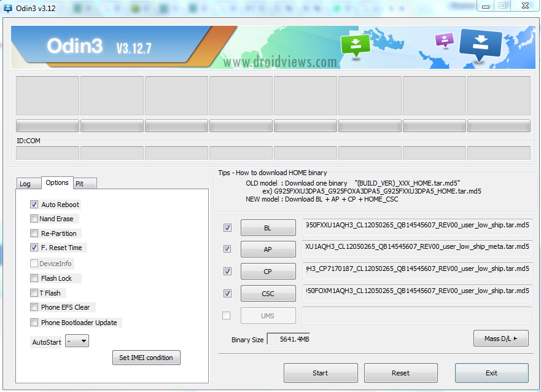Uncheck the AP file checkbox
Screen dimensions: 541x392
click(x=227, y=249)
